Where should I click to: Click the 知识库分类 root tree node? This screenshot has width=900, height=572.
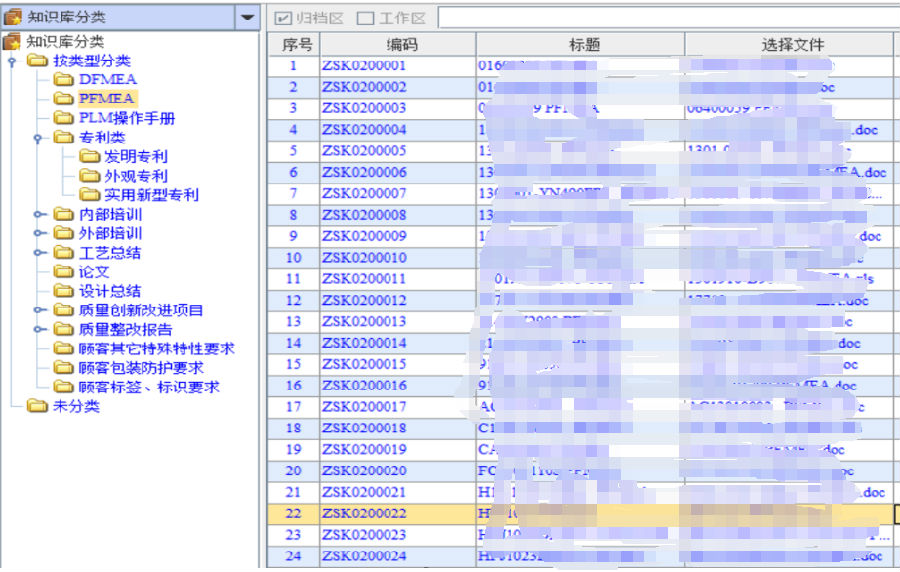point(65,41)
